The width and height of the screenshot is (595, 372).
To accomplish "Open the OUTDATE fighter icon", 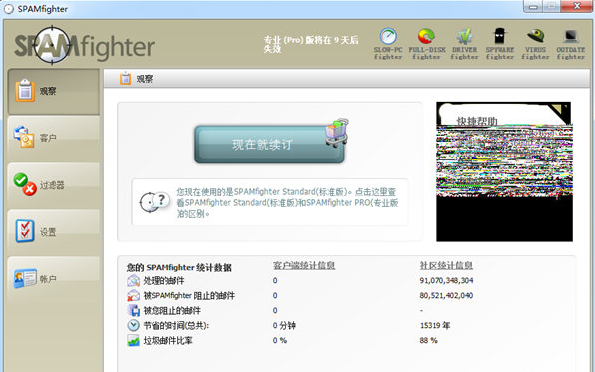I will point(571,44).
